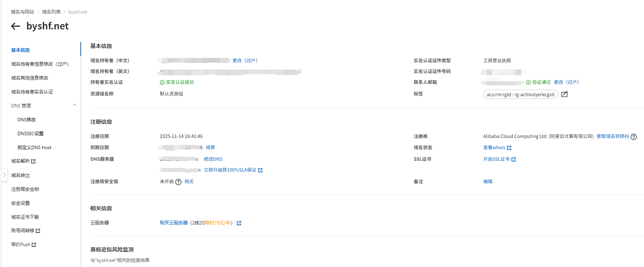Click external link icon after SLA保证 link
644x267 pixels.
click(x=260, y=170)
